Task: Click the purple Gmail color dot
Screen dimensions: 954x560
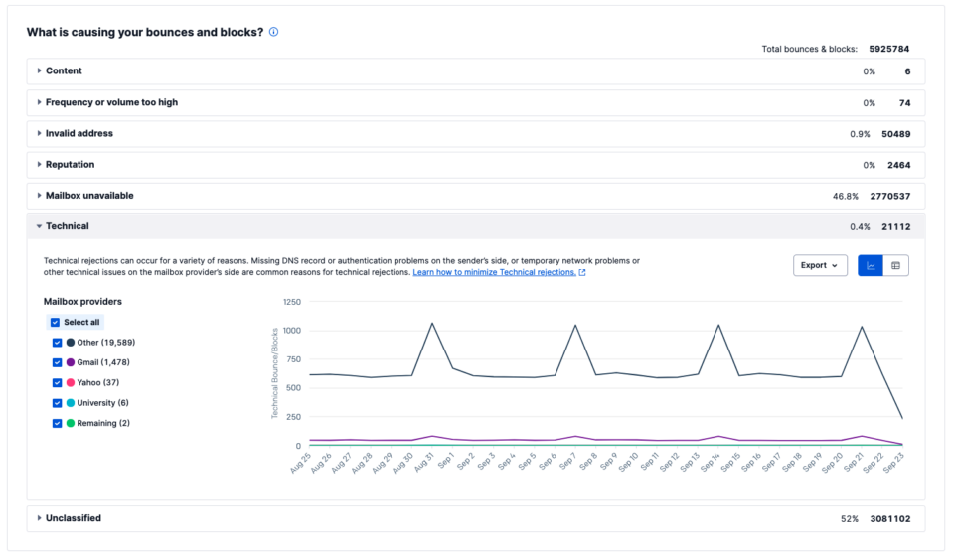Action: click(x=71, y=362)
